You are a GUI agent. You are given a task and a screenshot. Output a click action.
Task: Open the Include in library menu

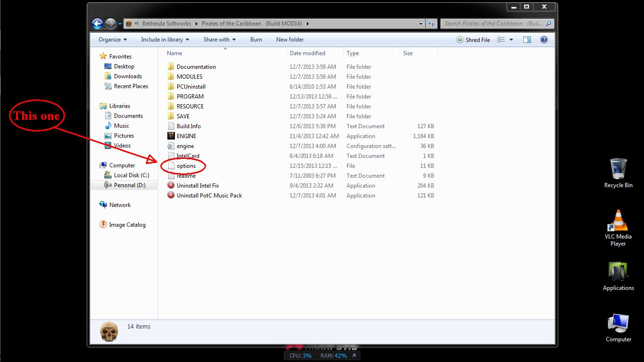(x=165, y=40)
